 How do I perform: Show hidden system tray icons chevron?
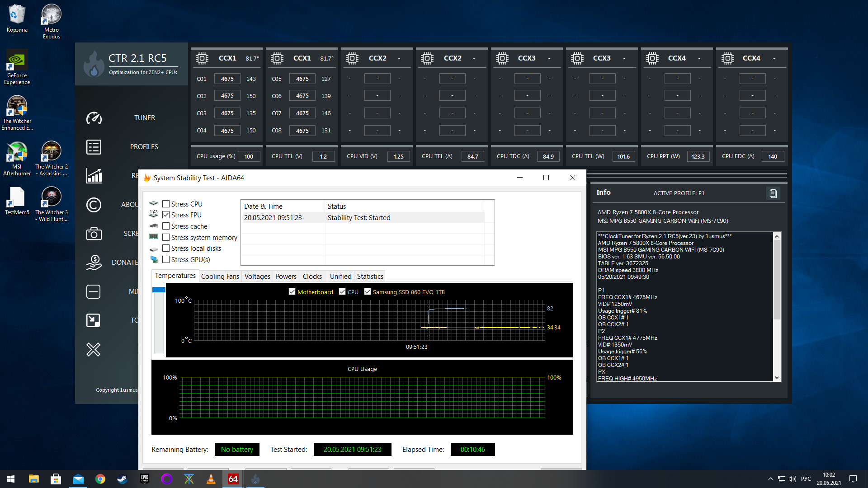(770, 479)
